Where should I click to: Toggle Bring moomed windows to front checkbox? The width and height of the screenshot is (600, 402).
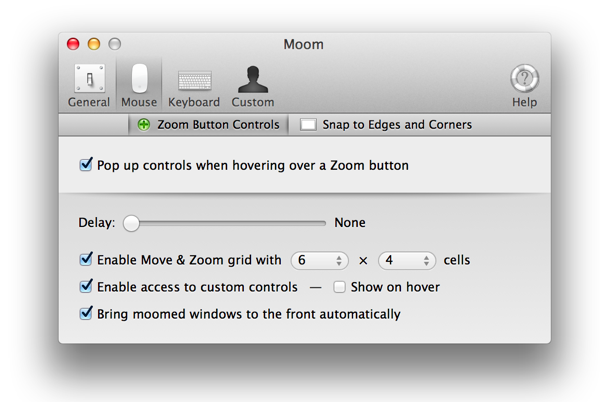point(86,314)
